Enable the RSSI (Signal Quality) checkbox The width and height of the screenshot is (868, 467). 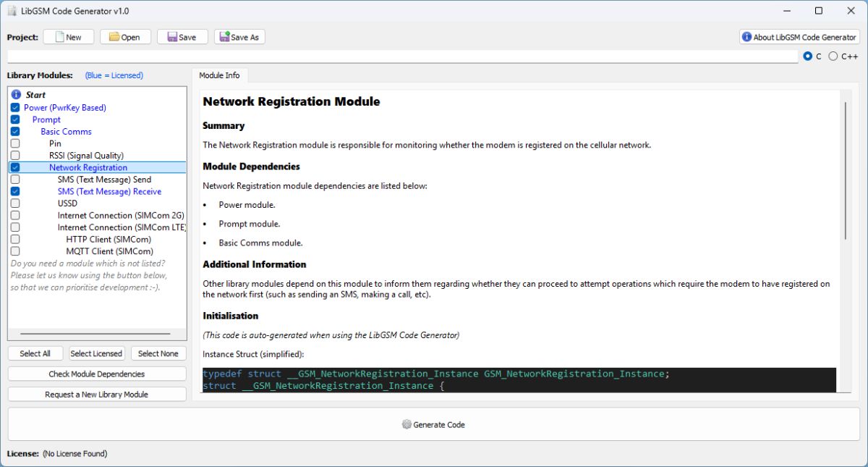click(x=15, y=156)
